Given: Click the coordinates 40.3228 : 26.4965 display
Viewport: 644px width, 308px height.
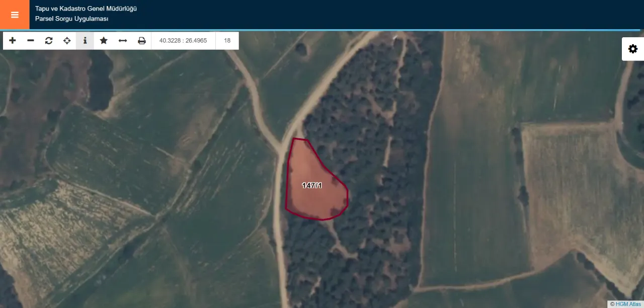Looking at the screenshot, I should point(183,41).
